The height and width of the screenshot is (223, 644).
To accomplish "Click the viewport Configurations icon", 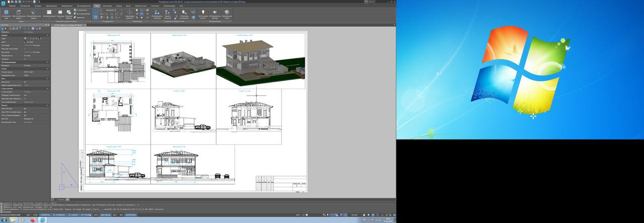I will (49, 13).
